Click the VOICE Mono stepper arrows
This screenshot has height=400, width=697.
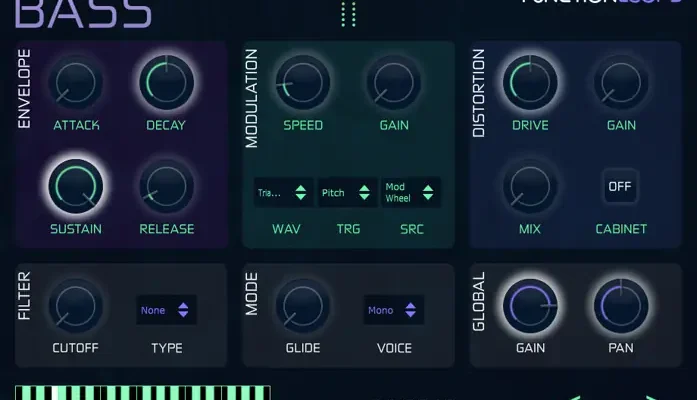click(x=411, y=310)
